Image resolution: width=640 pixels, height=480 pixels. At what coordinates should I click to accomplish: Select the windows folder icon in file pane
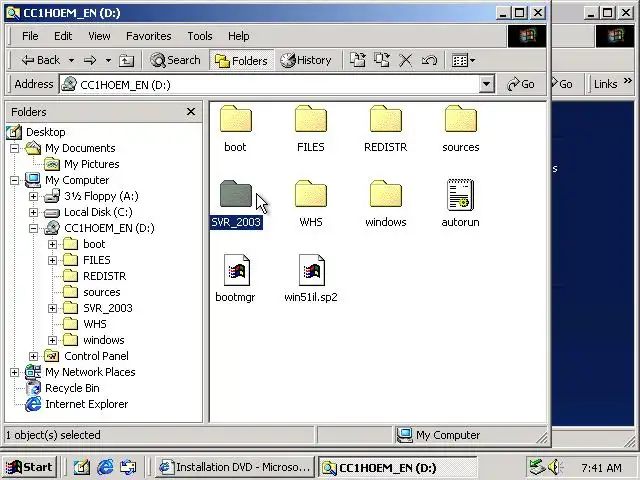point(386,194)
